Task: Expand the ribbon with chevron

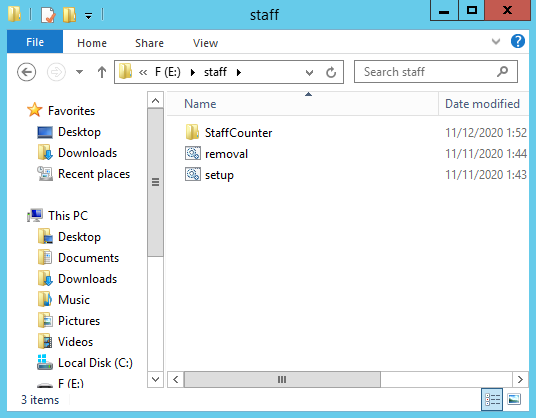Action: (x=496, y=42)
